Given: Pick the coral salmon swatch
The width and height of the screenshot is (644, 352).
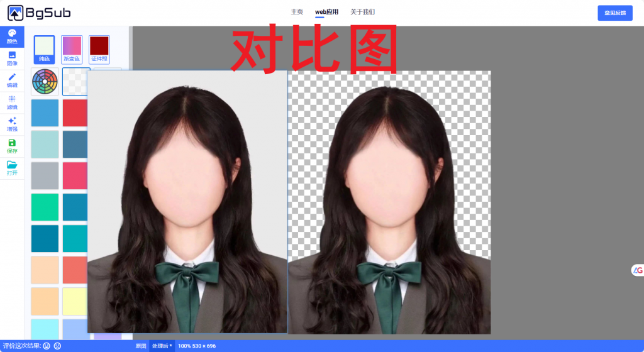Looking at the screenshot, I should pyautogui.click(x=75, y=270).
